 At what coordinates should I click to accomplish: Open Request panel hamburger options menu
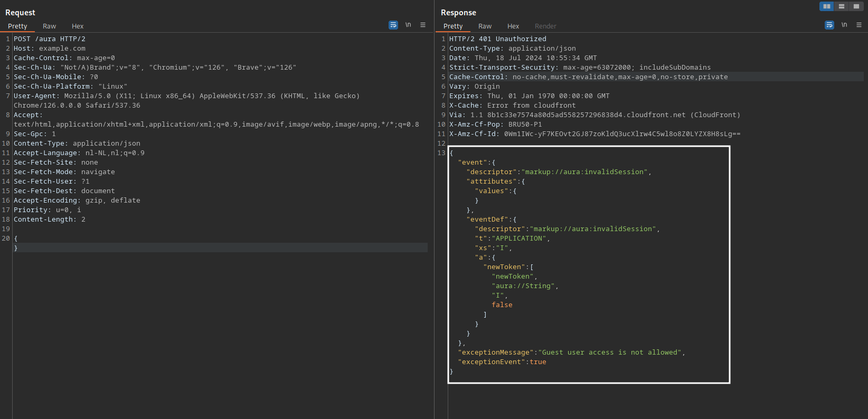423,25
